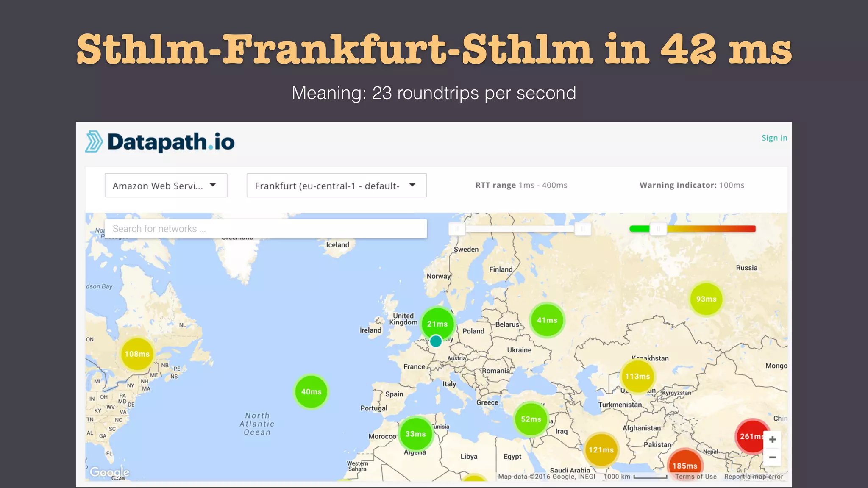Open the Amazon Web Services provider dropdown
The width and height of the screenshot is (868, 488).
tap(166, 185)
